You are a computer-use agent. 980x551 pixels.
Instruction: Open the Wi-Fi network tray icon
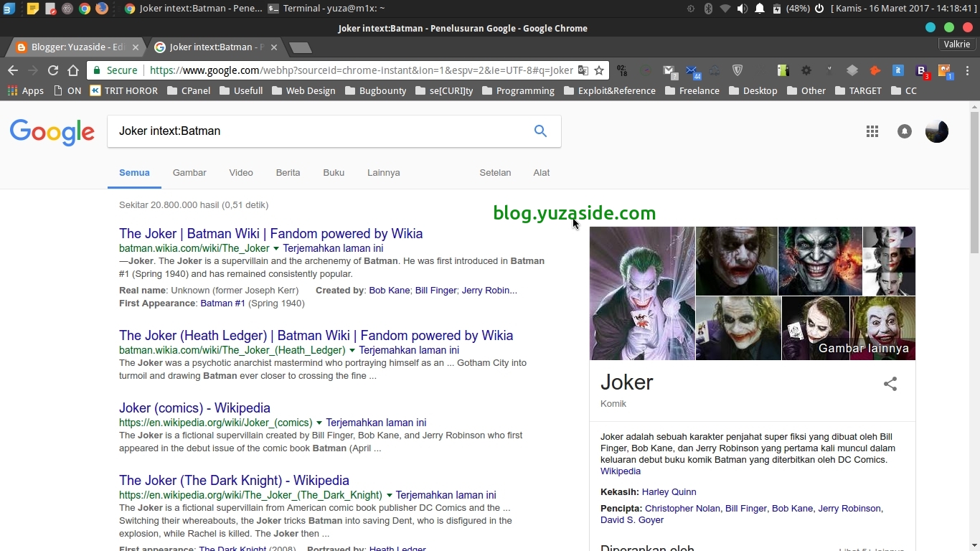coord(725,9)
